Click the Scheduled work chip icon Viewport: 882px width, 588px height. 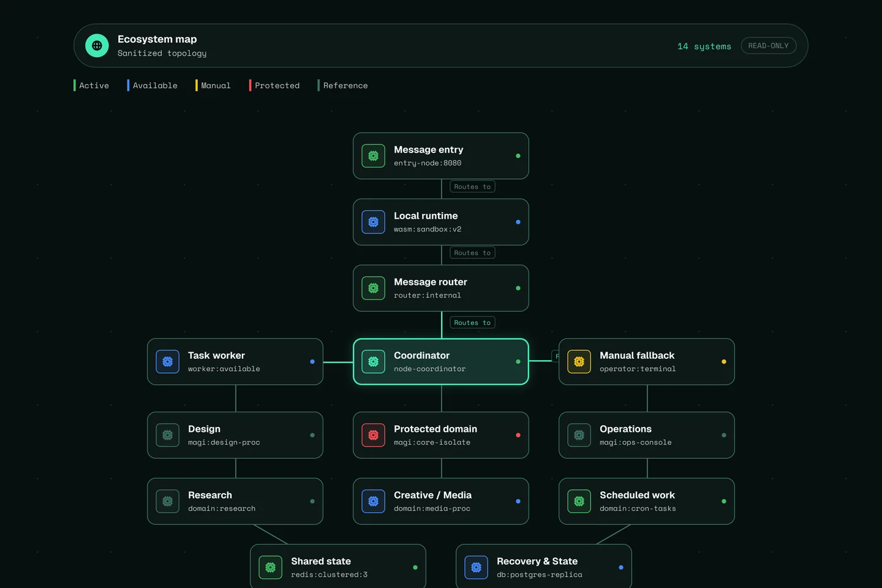pos(579,501)
